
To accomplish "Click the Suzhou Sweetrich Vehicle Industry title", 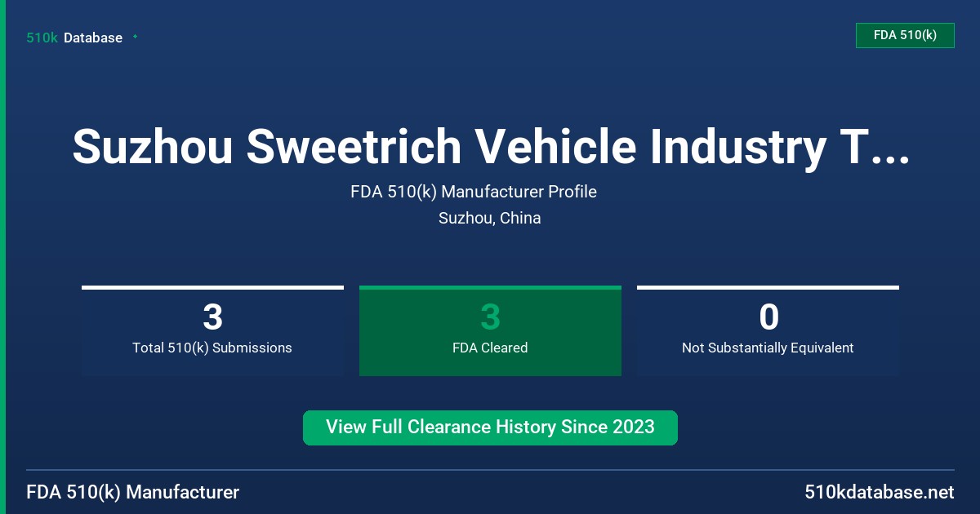I will (490, 147).
